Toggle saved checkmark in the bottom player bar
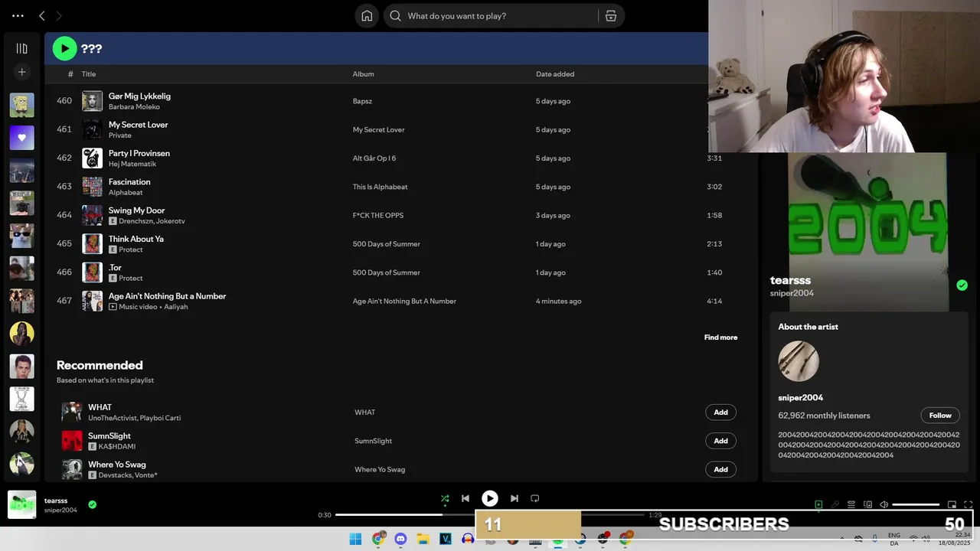The width and height of the screenshot is (980, 551). [92, 504]
